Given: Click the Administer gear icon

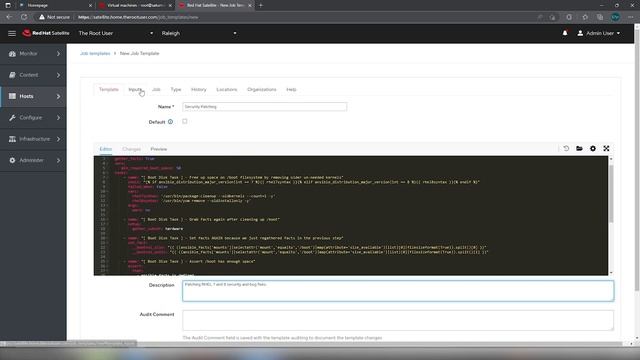Looking at the screenshot, I should pos(12,160).
